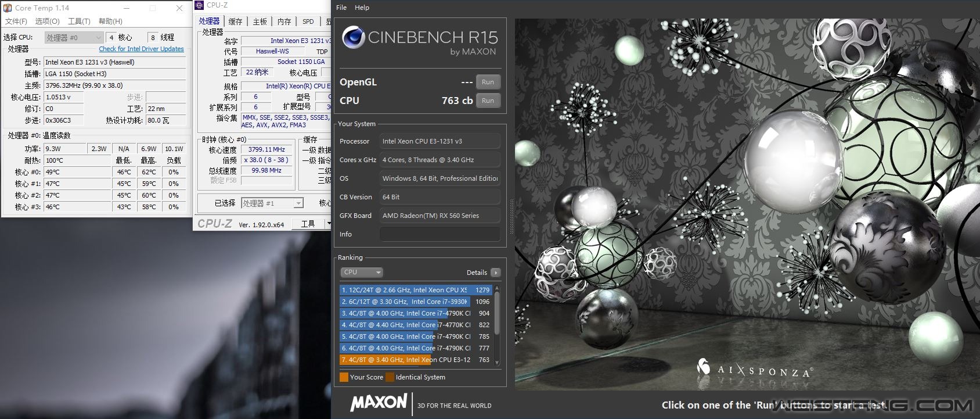Click the orange Your Score color swatch

pyautogui.click(x=344, y=377)
